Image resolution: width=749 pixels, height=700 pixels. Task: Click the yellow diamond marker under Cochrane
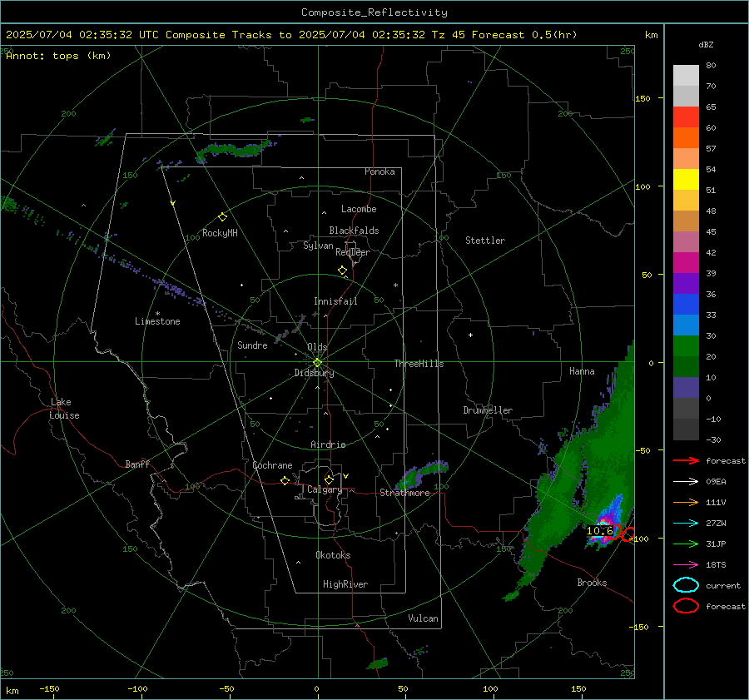285,480
